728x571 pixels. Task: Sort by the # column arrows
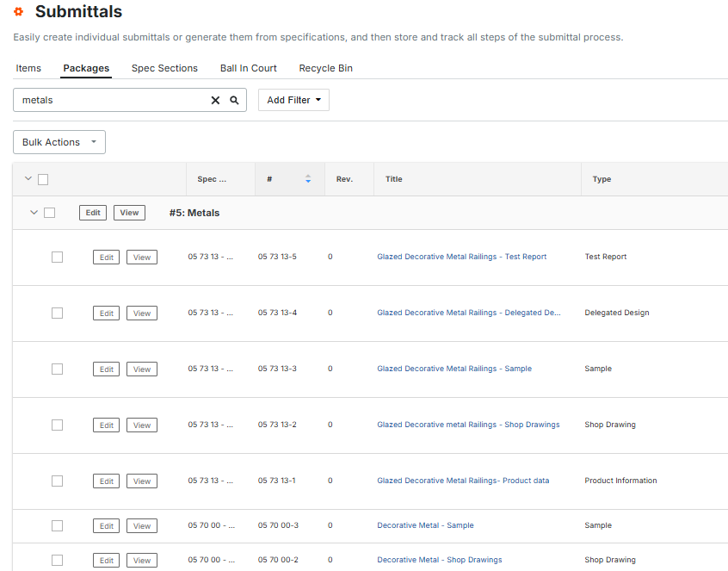pos(308,179)
